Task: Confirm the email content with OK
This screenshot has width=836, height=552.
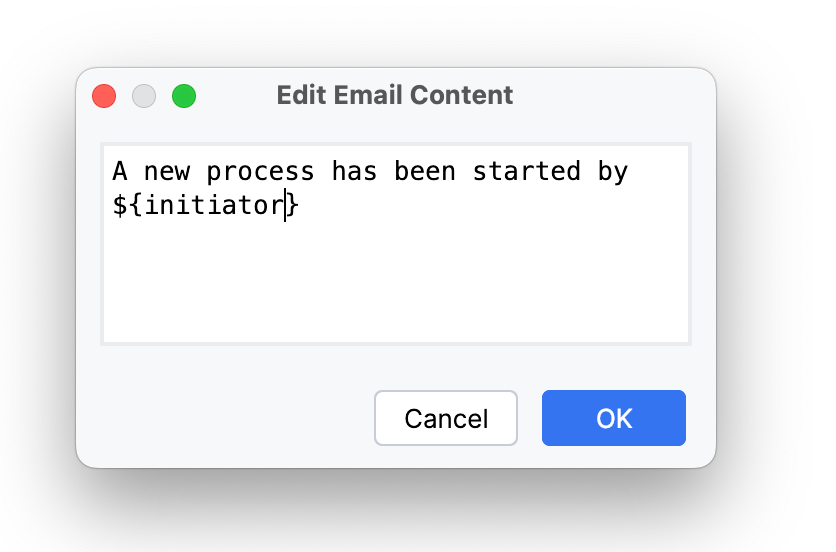Action: pos(613,418)
